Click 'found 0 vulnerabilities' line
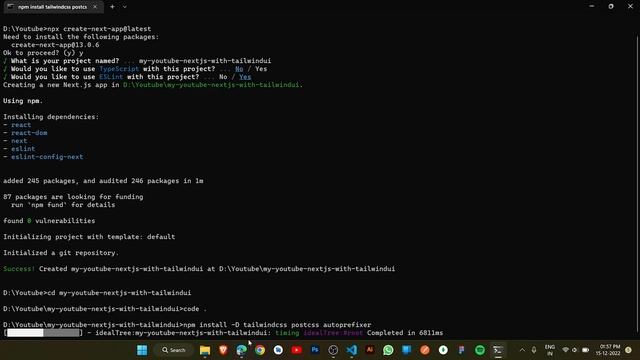 pos(49,221)
